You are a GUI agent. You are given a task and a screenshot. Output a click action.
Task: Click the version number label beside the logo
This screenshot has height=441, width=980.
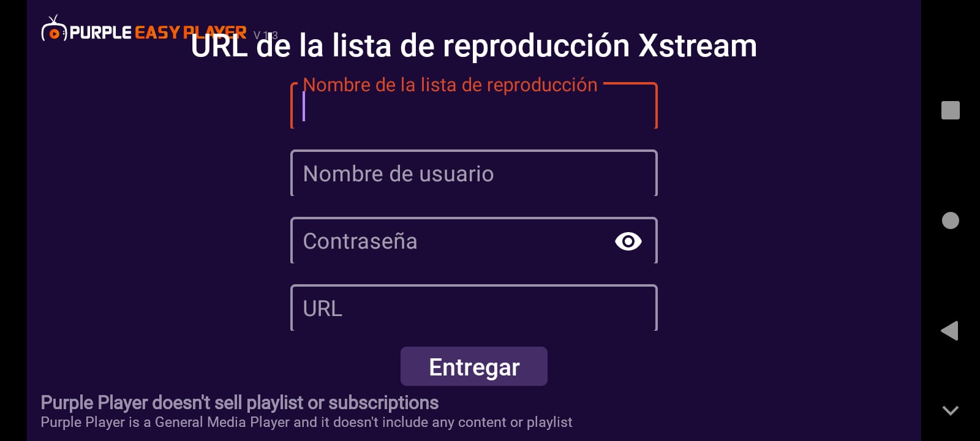click(x=266, y=36)
